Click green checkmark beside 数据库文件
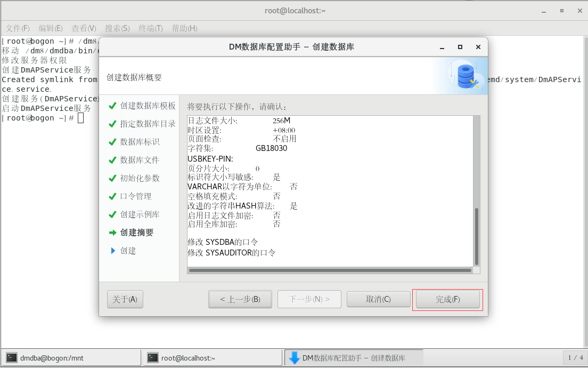Viewport: 588px width, 368px height. click(x=112, y=160)
